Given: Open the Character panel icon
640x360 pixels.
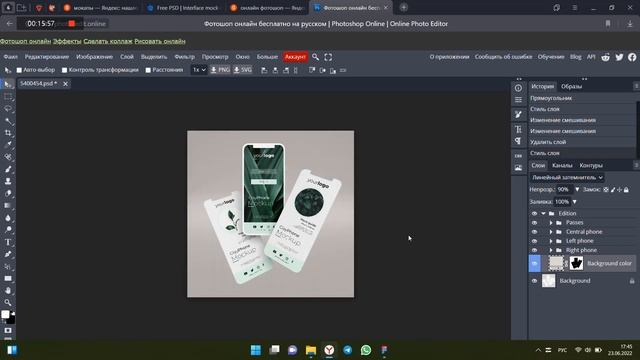Looking at the screenshot, I should click(x=518, y=129).
